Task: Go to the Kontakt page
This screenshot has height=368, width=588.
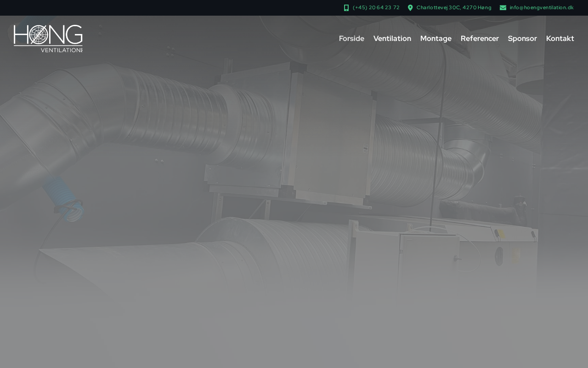Action: pyautogui.click(x=560, y=39)
